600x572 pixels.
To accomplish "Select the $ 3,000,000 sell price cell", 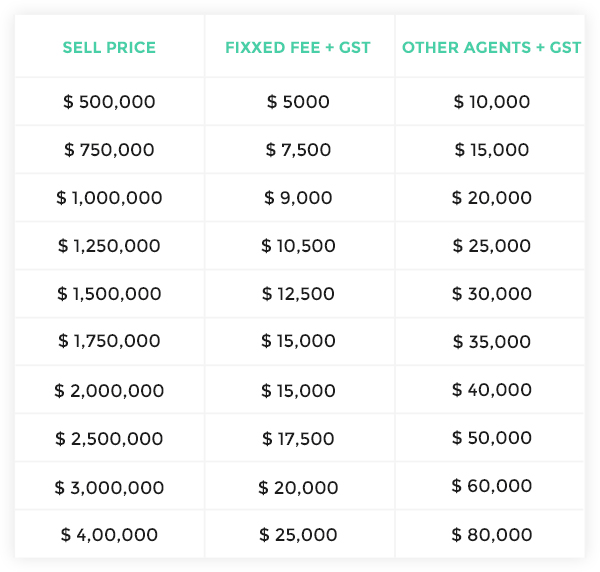I will click(109, 488).
